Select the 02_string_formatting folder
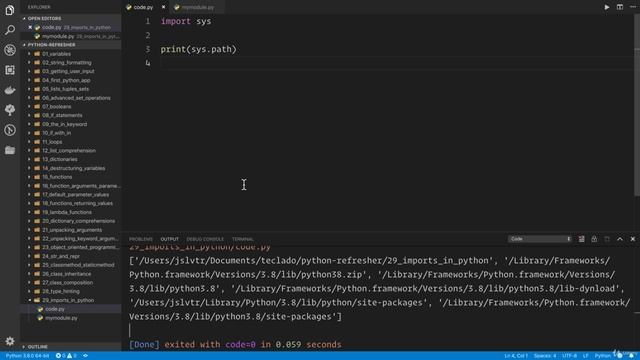640x360 pixels. [x=67, y=62]
